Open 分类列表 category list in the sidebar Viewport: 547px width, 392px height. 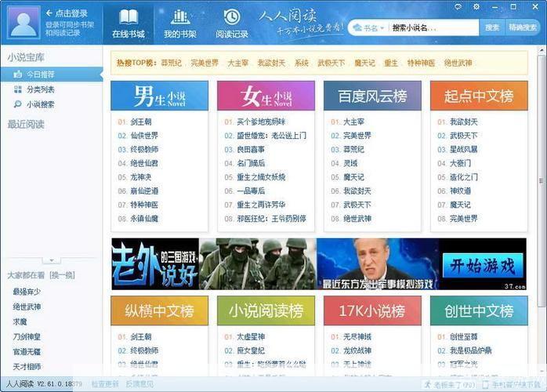40,89
